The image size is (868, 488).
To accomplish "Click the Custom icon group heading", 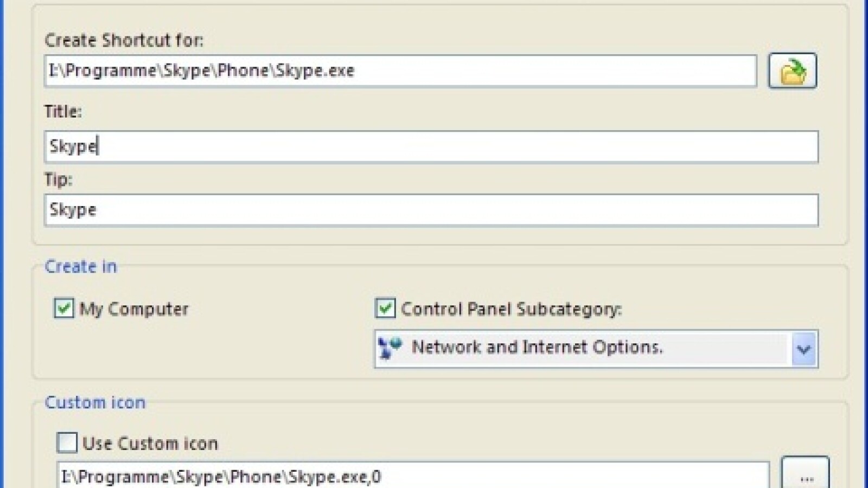I will (95, 402).
